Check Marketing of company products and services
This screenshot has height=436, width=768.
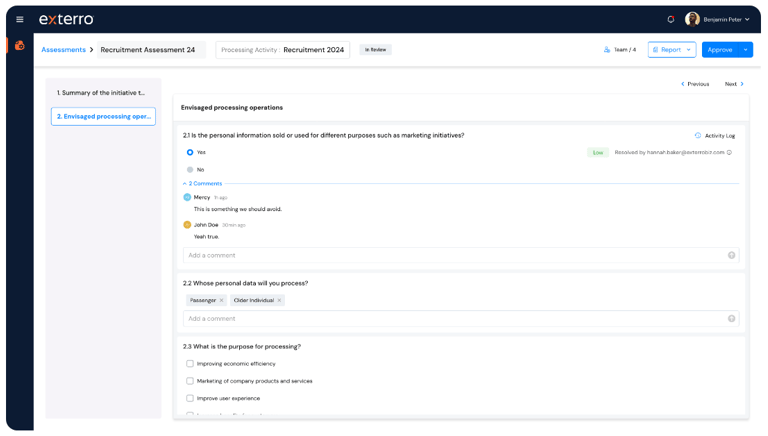point(190,381)
